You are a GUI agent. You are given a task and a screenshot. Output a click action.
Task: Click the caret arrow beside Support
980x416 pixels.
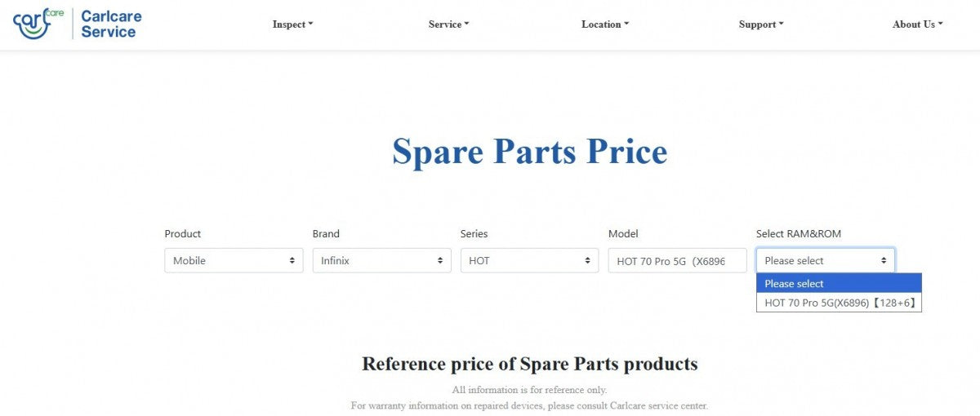click(x=781, y=24)
